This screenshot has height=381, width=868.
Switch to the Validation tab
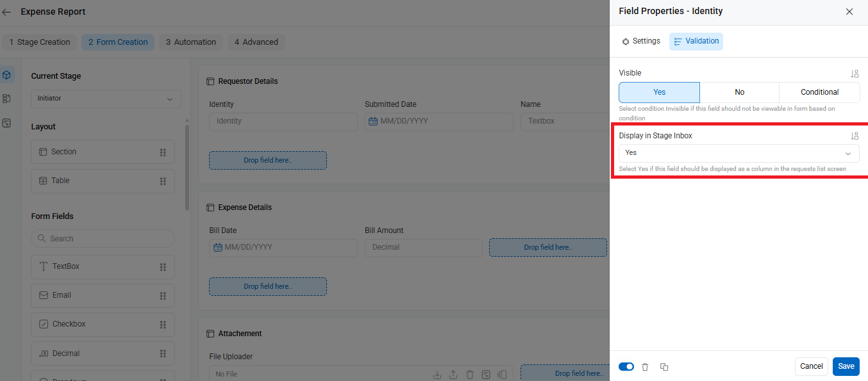tap(696, 41)
